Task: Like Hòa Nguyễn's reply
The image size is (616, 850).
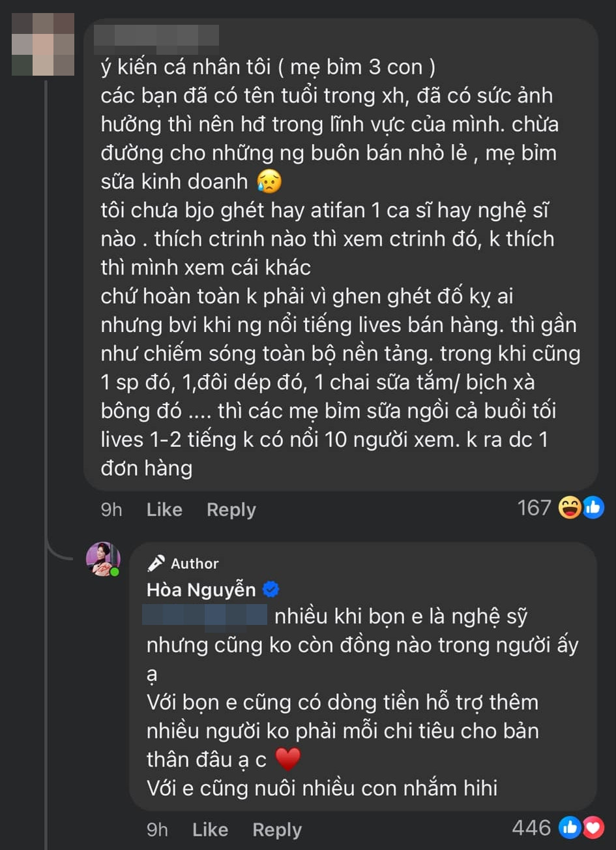Action: click(209, 829)
